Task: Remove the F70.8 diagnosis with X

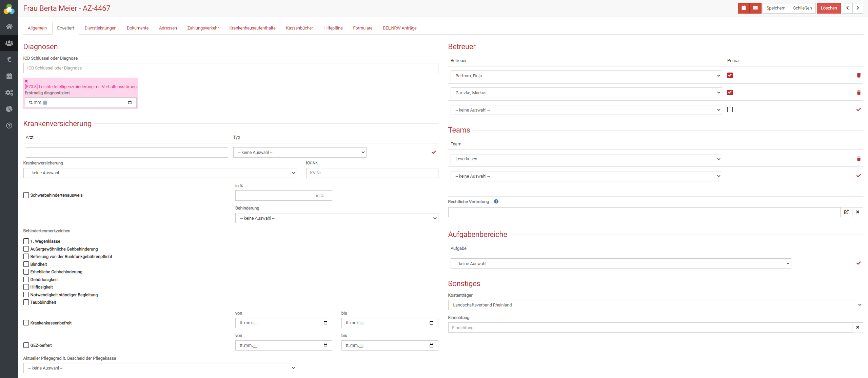Action: [x=26, y=81]
